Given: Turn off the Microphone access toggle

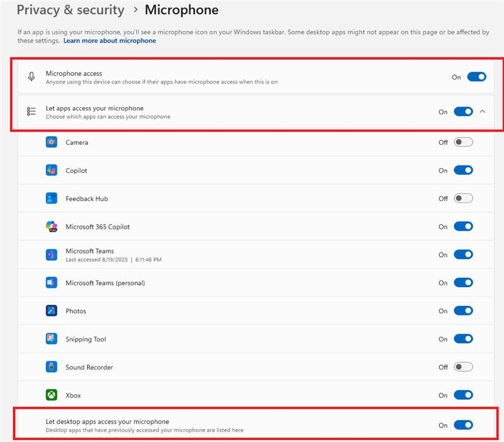Looking at the screenshot, I should pyautogui.click(x=476, y=77).
